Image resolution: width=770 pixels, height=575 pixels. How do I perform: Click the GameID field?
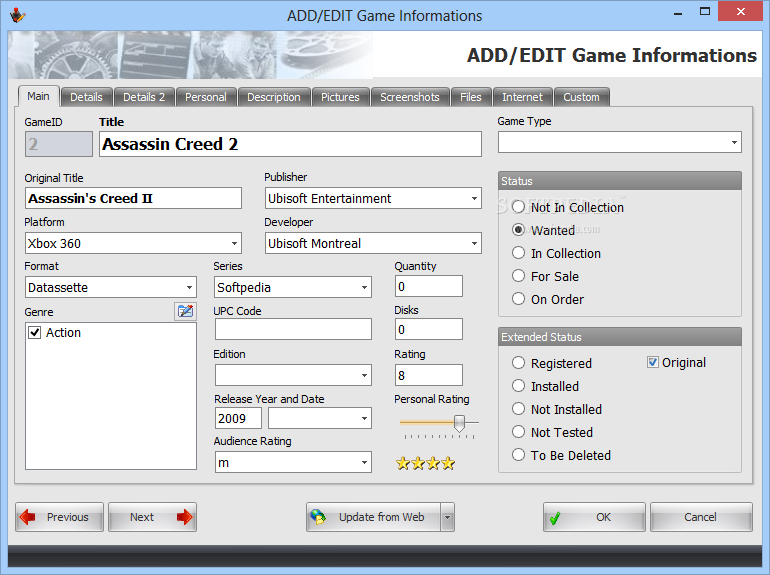tap(59, 144)
